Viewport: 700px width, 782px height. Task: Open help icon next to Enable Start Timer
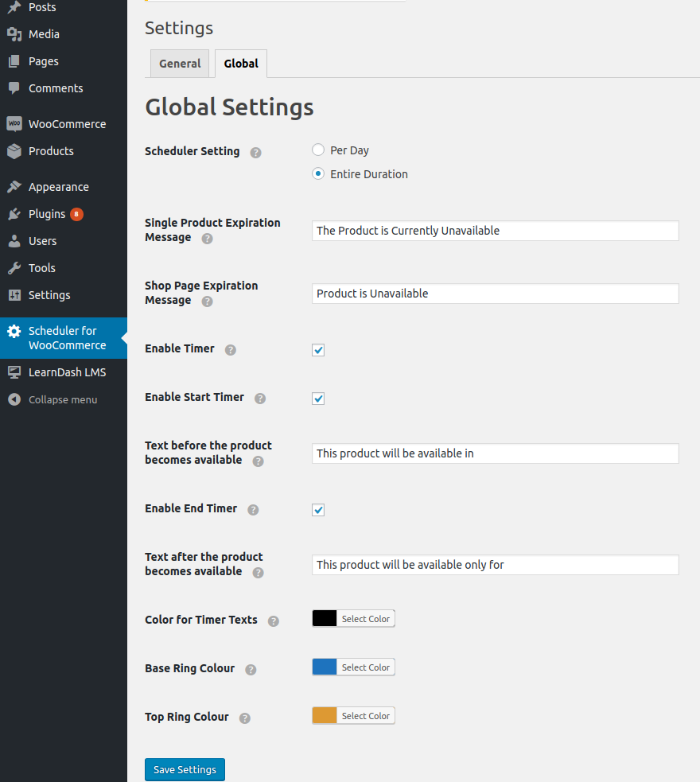click(x=260, y=398)
